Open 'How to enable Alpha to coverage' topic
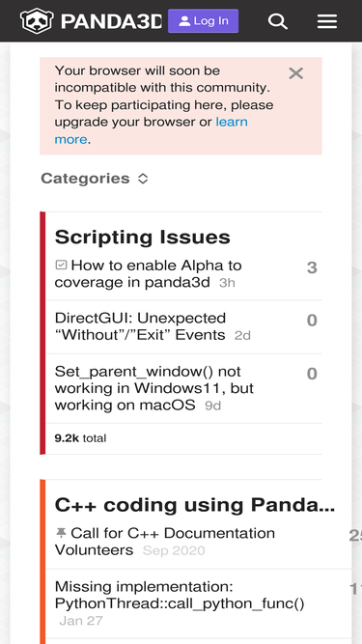The height and width of the screenshot is (644, 362). tap(148, 273)
